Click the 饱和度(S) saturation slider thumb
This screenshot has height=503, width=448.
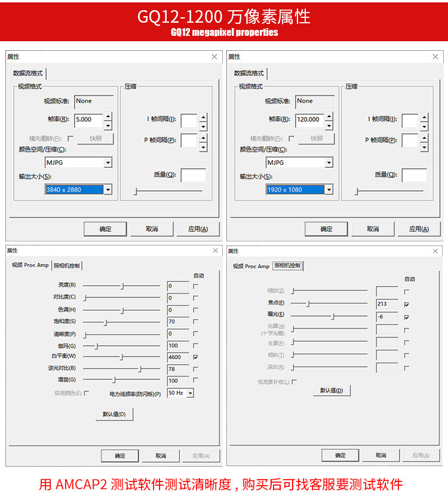(106, 323)
